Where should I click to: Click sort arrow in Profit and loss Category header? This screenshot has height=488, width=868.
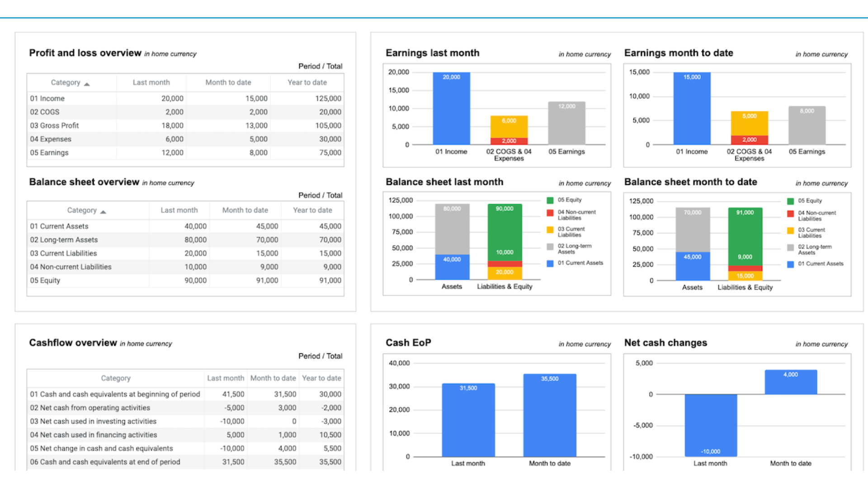pyautogui.click(x=87, y=84)
